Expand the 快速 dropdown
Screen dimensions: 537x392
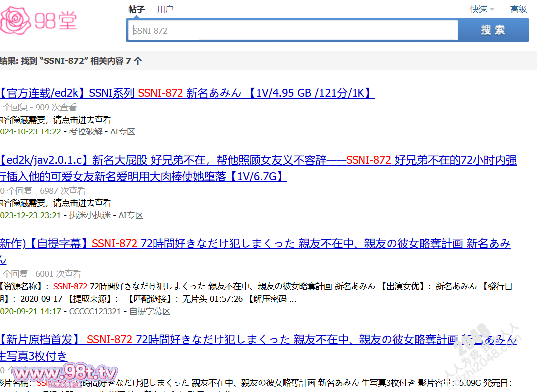tap(482, 9)
